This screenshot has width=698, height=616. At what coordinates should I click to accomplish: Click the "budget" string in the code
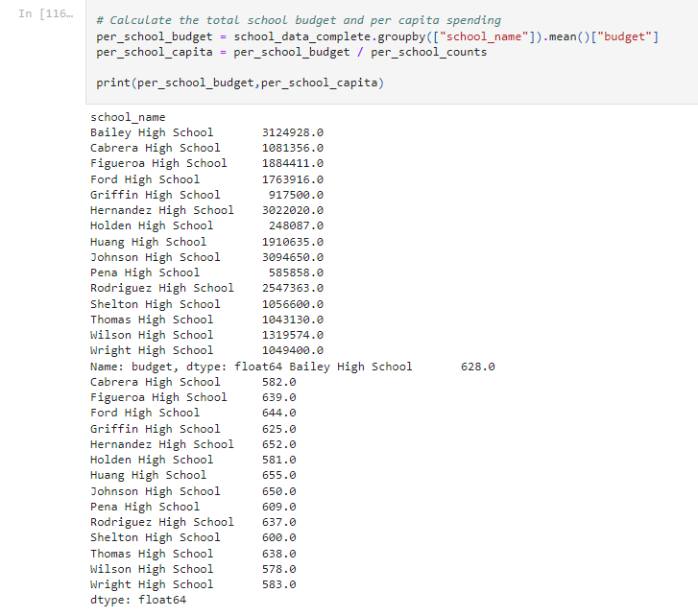tap(624, 36)
